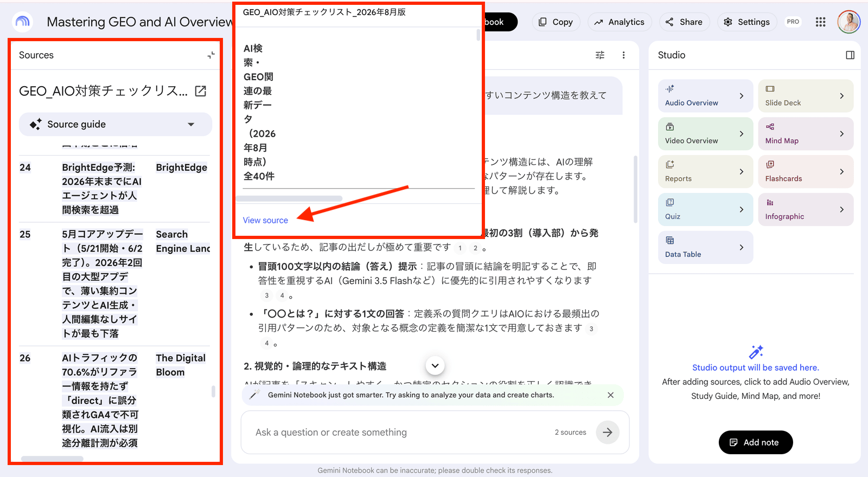Image resolution: width=868 pixels, height=477 pixels.
Task: Open source in new window icon
Action: [x=201, y=91]
